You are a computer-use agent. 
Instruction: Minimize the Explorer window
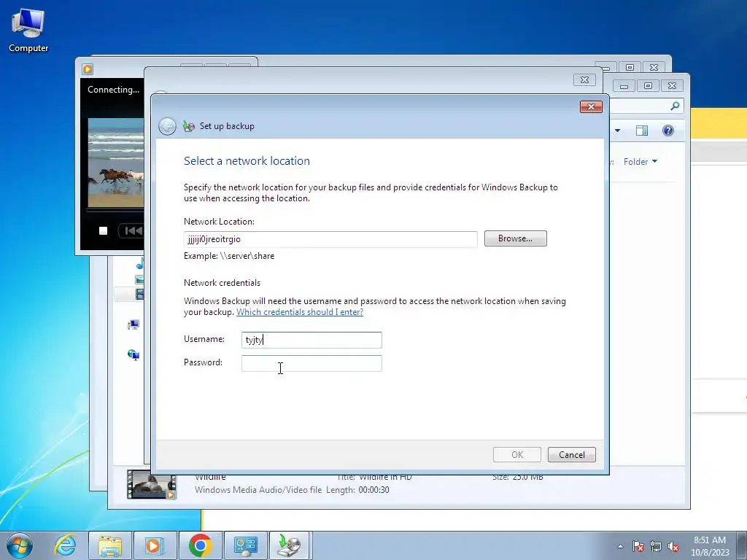624,86
